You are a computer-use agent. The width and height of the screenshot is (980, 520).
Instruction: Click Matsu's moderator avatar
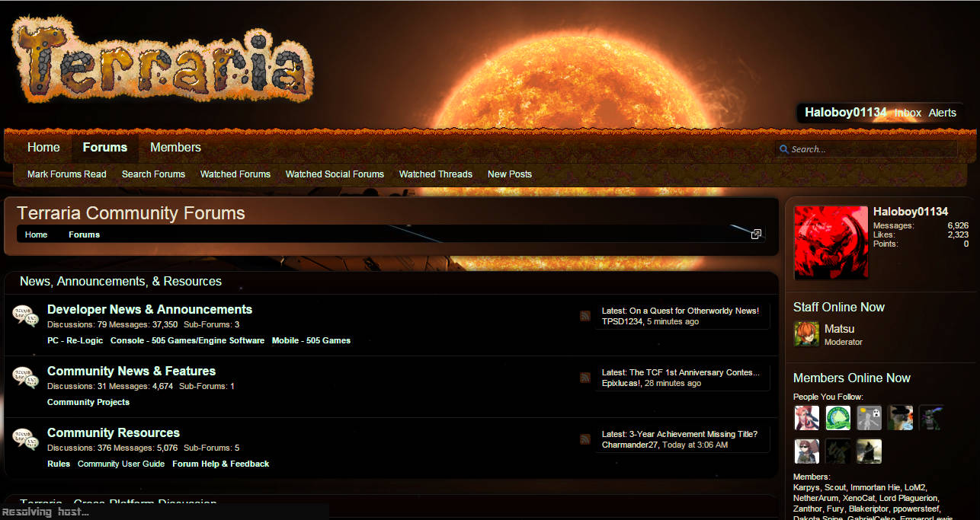[x=806, y=333]
